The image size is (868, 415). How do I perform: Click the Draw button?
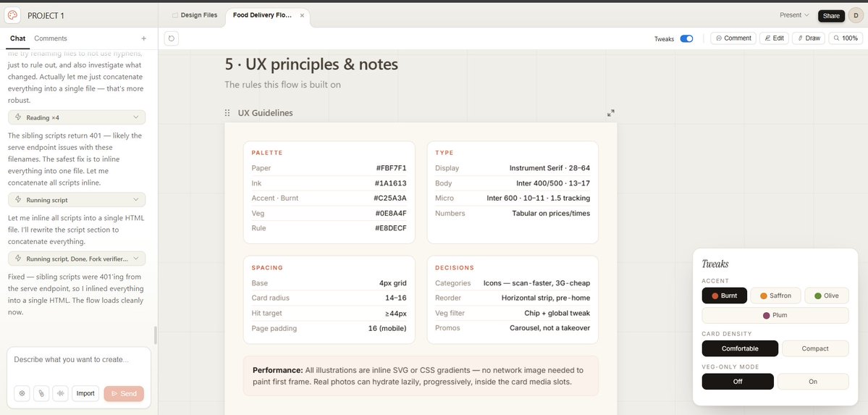pyautogui.click(x=809, y=38)
